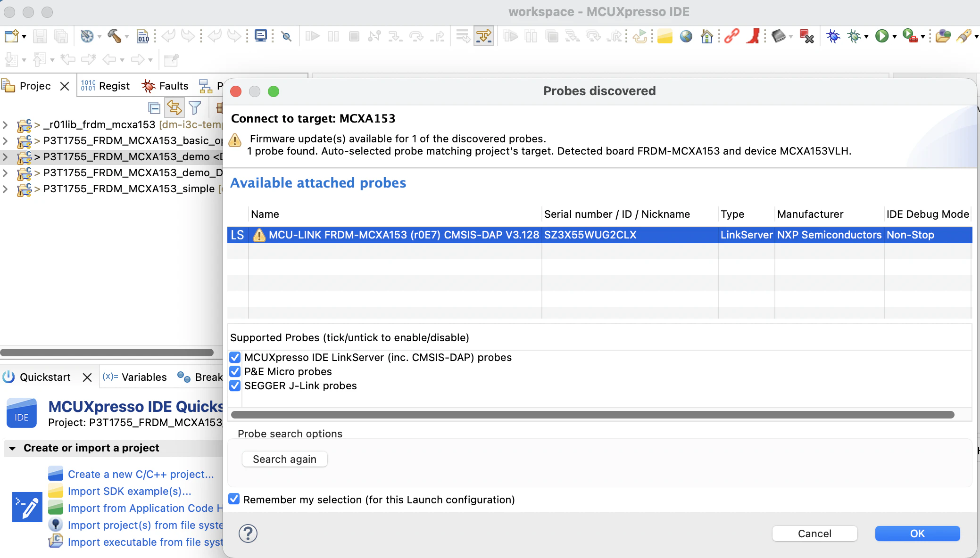Viewport: 980px width, 558px height.
Task: Open the New wizard dropdown arrow
Action: pyautogui.click(x=24, y=36)
